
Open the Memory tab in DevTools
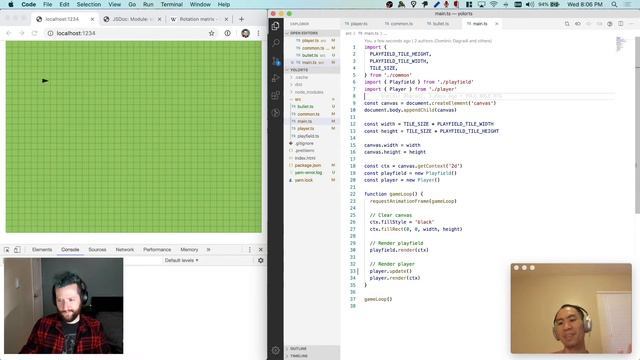(x=189, y=249)
